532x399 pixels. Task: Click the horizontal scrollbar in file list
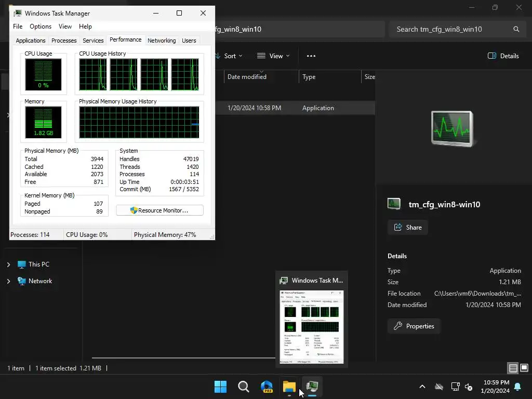click(183, 357)
